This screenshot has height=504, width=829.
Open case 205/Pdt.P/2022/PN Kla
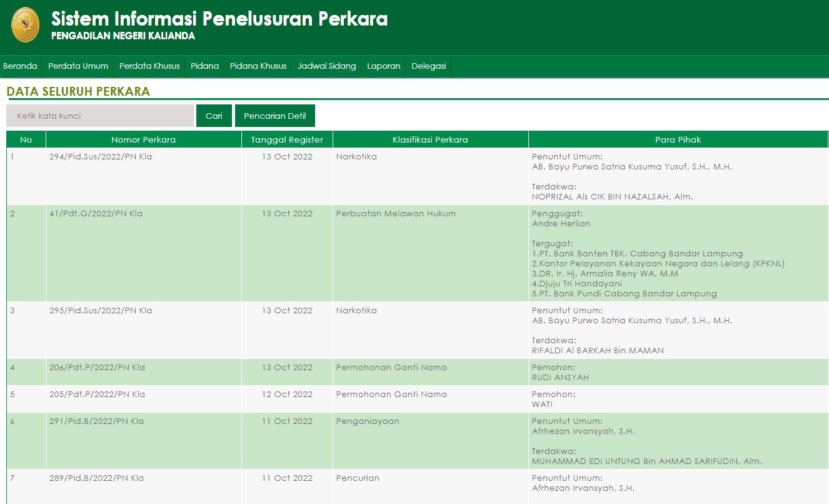[97, 395]
